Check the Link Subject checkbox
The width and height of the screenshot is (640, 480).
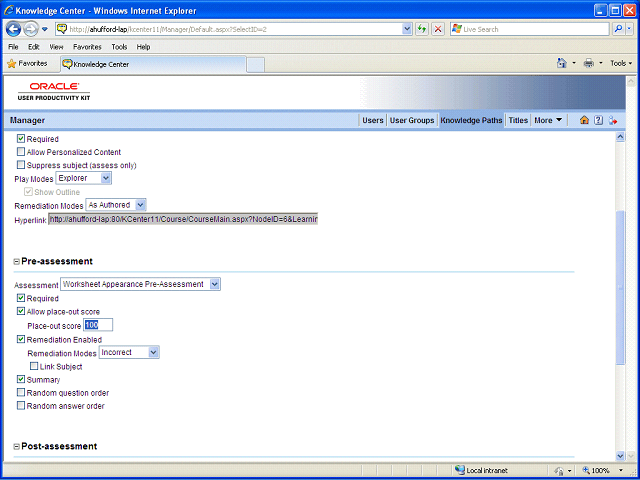pos(34,366)
